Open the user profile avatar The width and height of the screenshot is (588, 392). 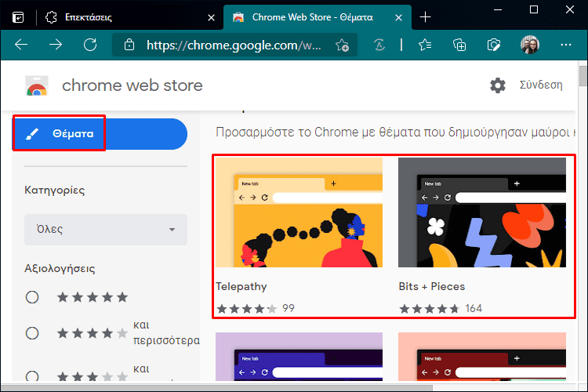(530, 45)
